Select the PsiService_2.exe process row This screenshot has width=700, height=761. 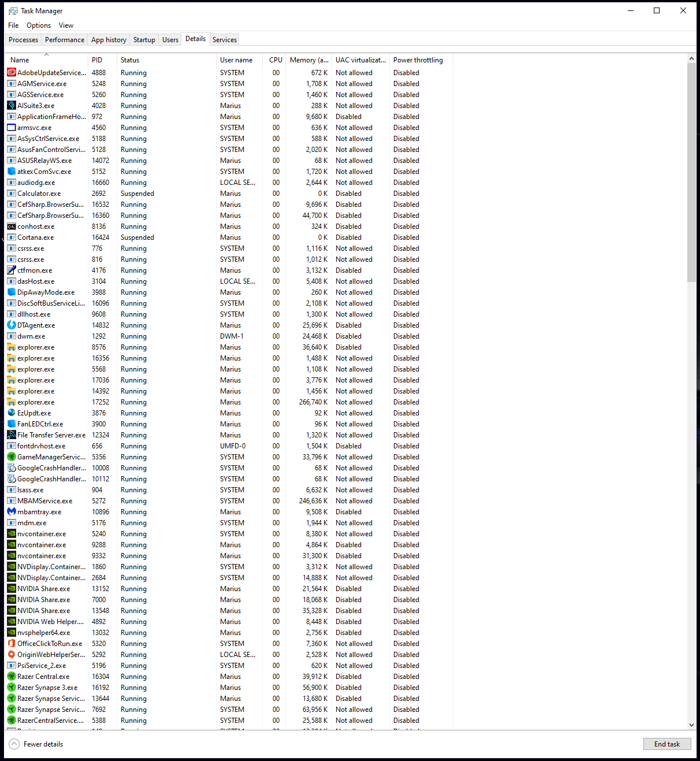click(229, 666)
